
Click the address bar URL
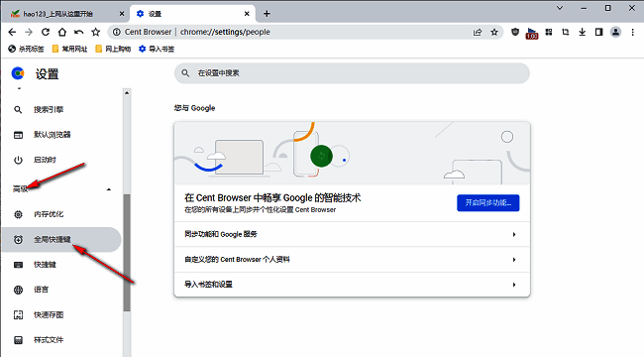[x=225, y=32]
